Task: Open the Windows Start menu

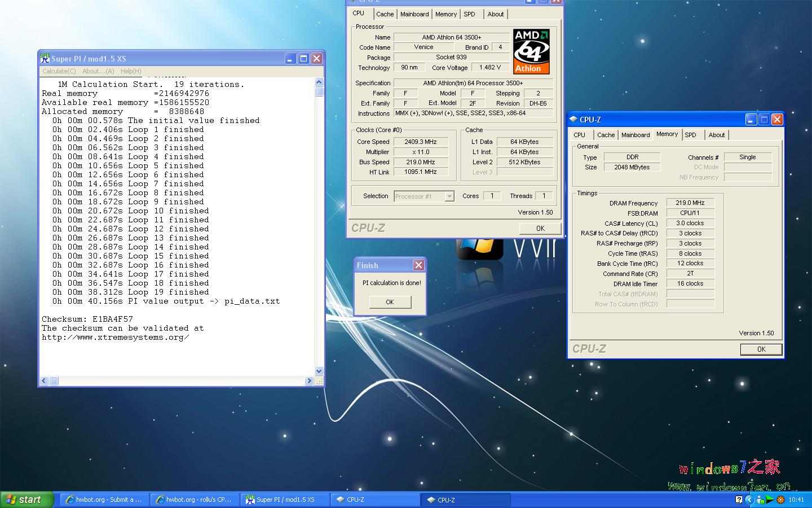Action: 27,500
